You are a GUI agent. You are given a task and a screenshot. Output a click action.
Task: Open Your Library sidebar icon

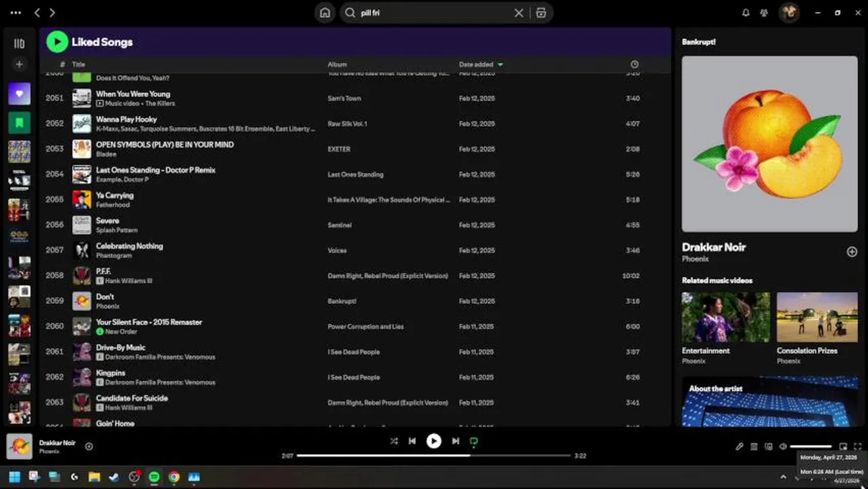point(19,43)
